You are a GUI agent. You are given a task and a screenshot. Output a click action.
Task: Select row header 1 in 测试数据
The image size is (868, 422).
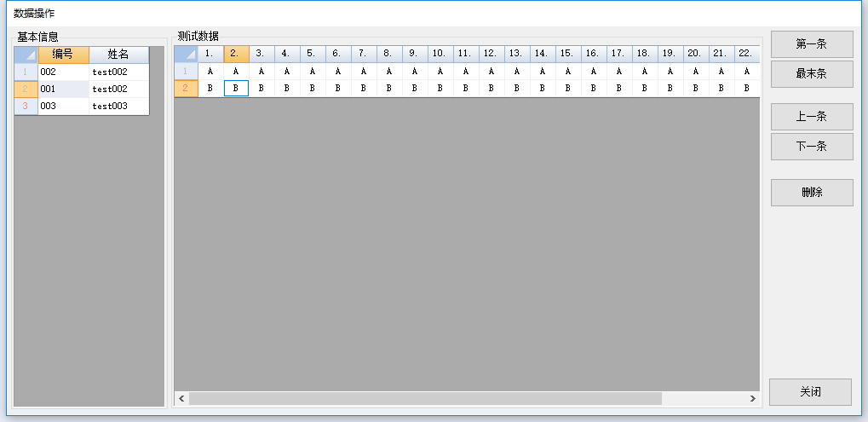tap(187, 72)
